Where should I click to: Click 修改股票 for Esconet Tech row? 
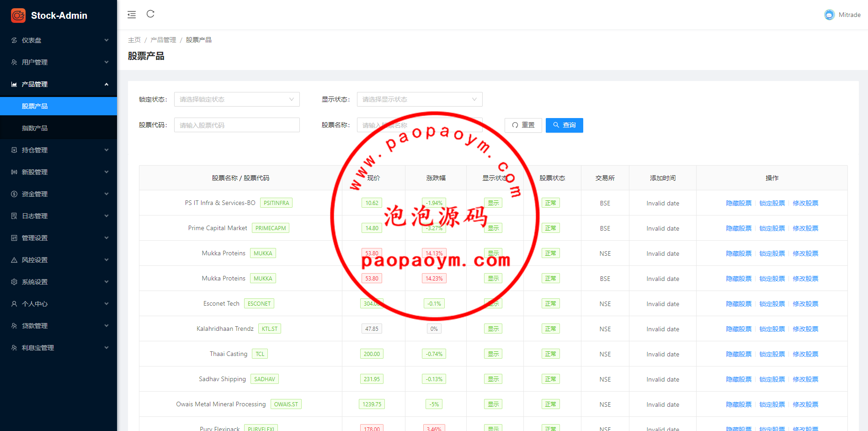tap(805, 304)
